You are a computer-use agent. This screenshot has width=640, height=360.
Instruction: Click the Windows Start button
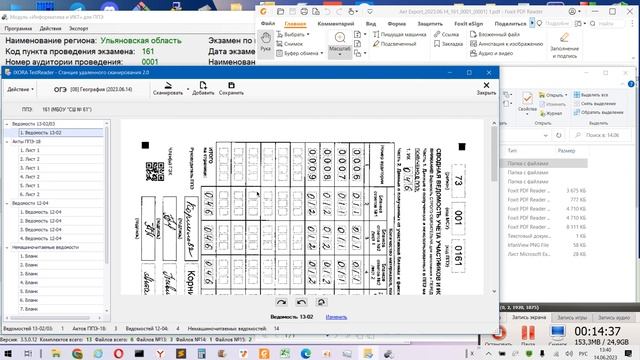(x=7, y=353)
